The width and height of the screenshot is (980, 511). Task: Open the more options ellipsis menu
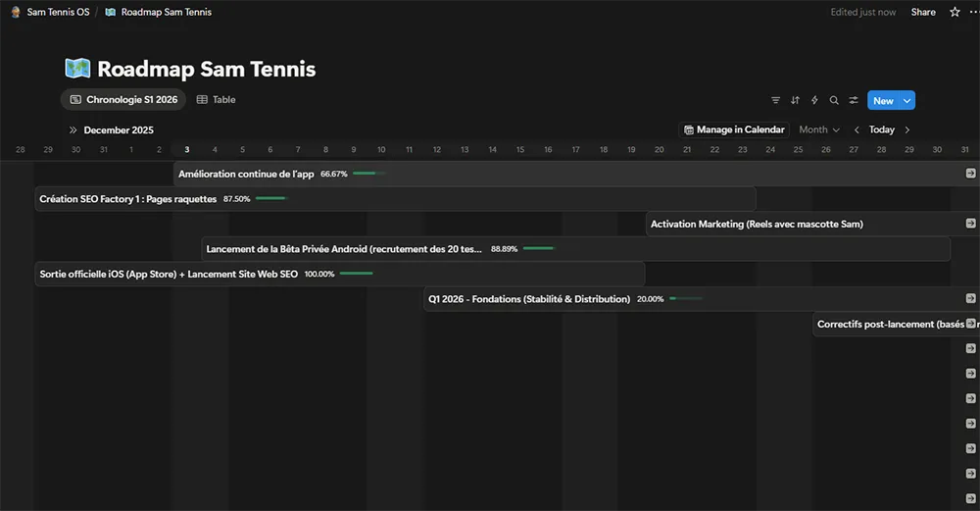tap(974, 12)
